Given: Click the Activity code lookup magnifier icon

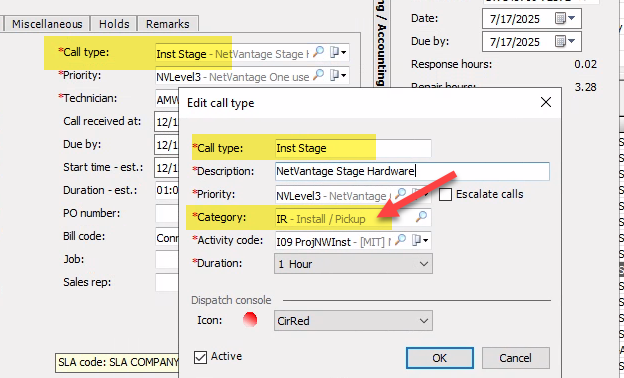Looking at the screenshot, I should click(x=400, y=240).
